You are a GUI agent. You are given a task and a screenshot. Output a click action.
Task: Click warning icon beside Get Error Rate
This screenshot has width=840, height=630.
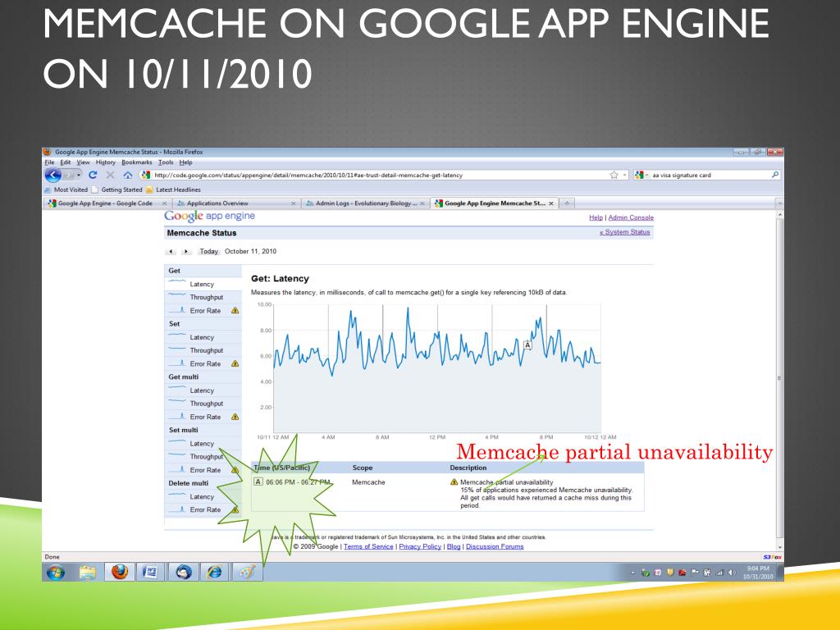(235, 311)
